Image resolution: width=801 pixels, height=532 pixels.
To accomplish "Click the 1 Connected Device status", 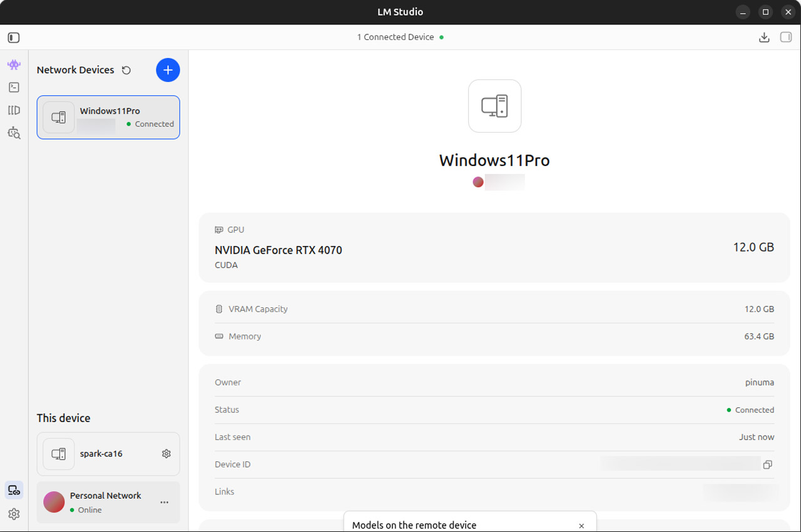I will 400,38.
